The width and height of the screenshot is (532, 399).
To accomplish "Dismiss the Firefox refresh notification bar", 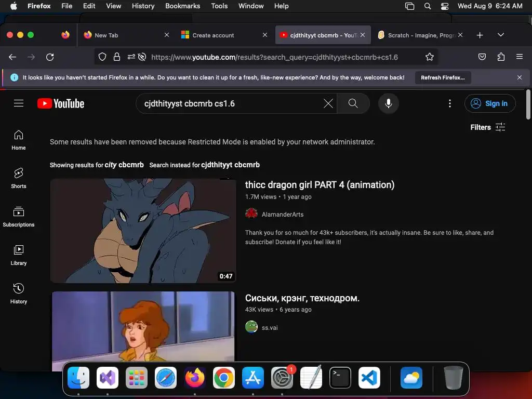I will point(520,78).
